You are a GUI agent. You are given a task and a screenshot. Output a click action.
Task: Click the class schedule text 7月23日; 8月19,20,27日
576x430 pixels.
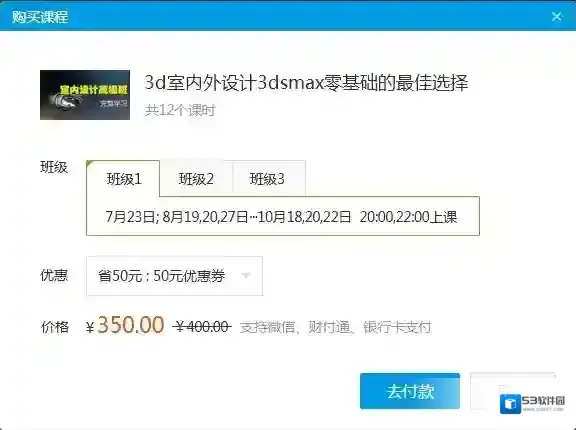pyautogui.click(x=177, y=217)
